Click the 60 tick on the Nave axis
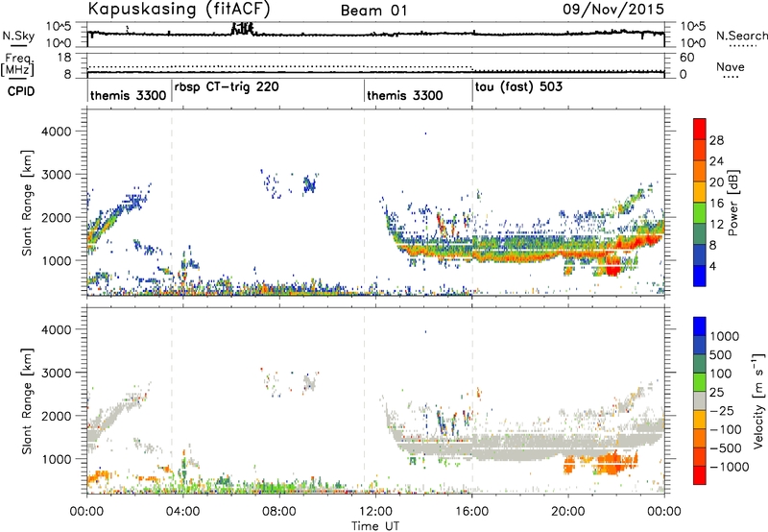 click(x=686, y=58)
